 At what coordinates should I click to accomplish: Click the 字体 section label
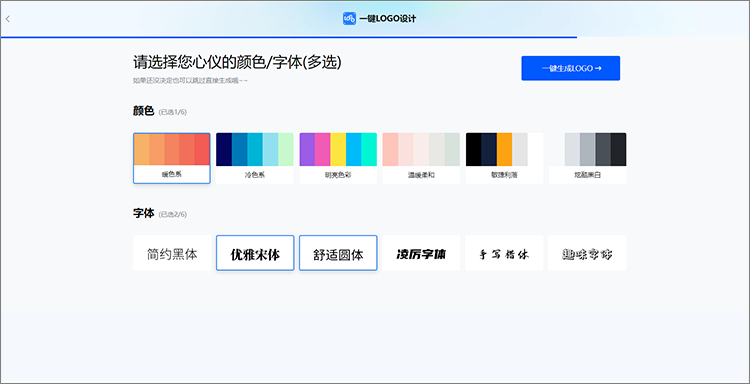pos(143,213)
